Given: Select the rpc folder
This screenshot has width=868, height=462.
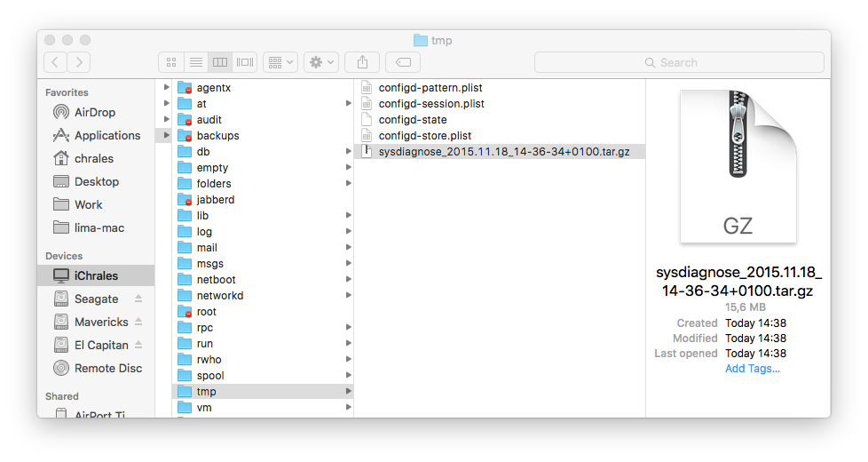Looking at the screenshot, I should pos(263,328).
